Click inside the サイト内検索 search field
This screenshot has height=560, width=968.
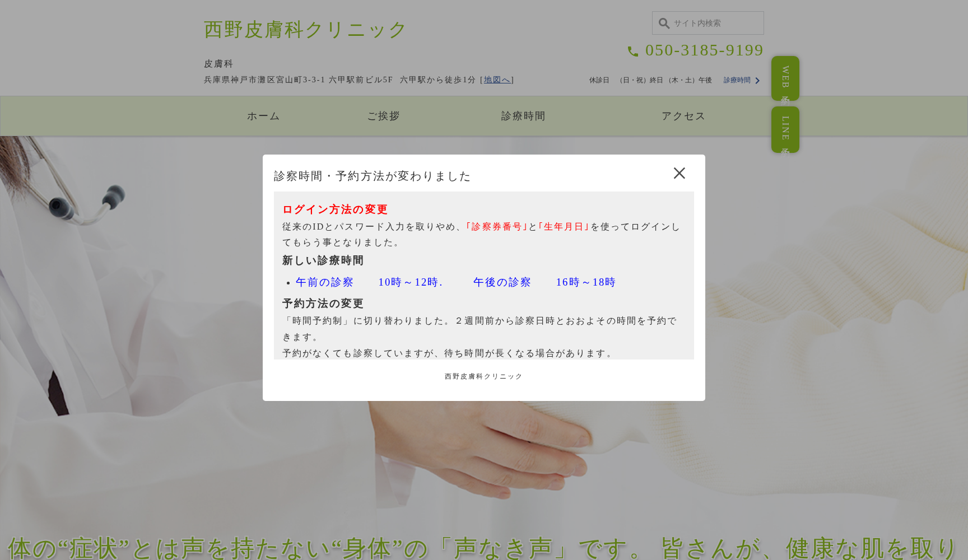(x=711, y=23)
